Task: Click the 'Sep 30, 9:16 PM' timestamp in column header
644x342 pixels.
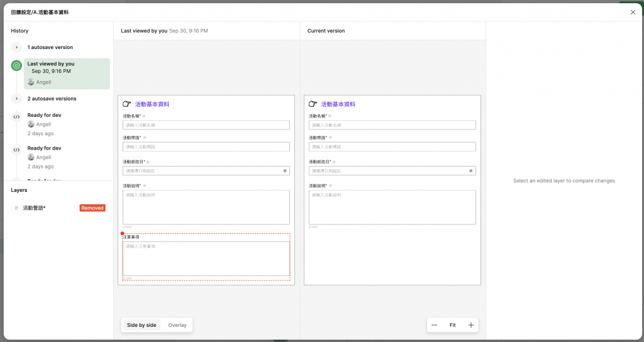Action: 189,31
